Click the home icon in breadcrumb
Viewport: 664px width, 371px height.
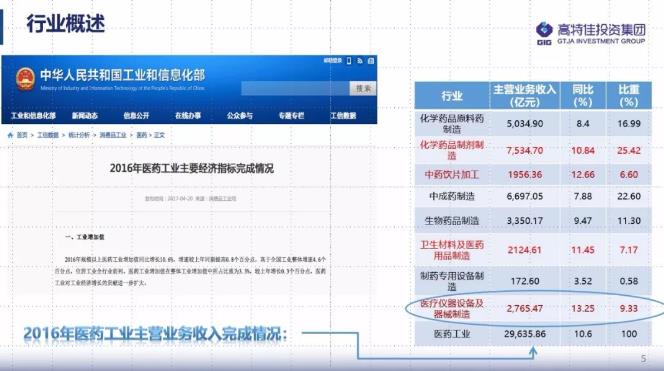point(11,135)
